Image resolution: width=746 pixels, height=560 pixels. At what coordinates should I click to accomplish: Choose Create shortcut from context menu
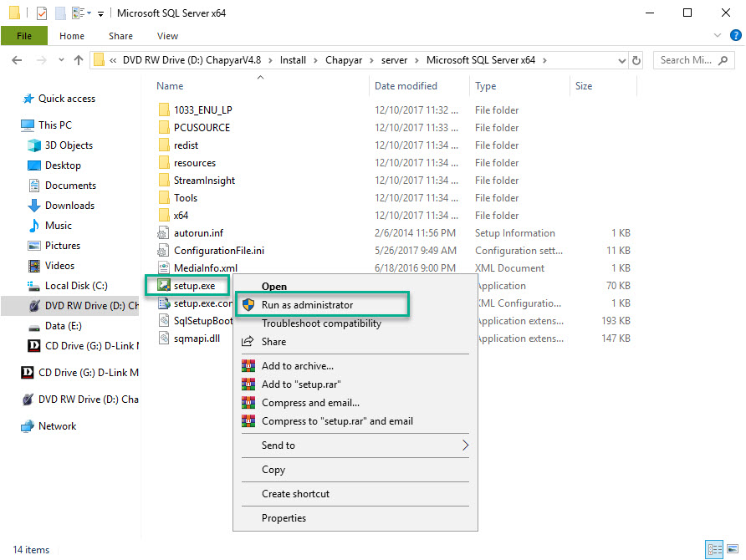point(355,494)
